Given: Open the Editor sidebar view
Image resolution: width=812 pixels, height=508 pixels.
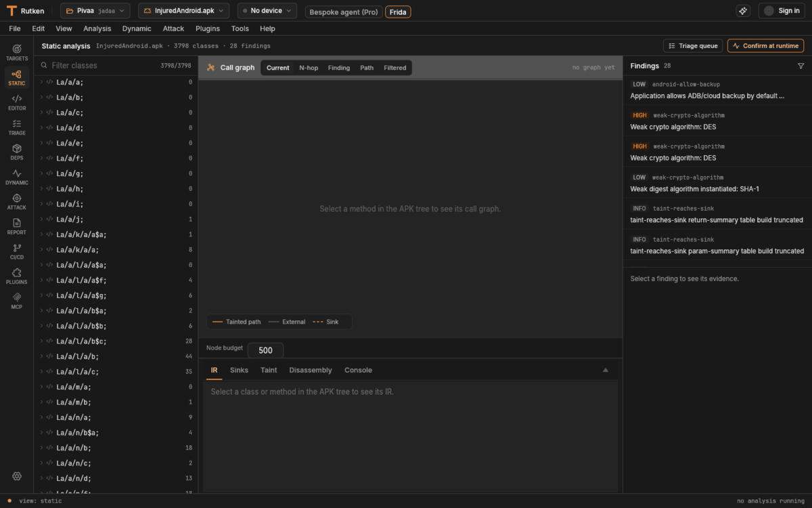Looking at the screenshot, I should (x=17, y=103).
